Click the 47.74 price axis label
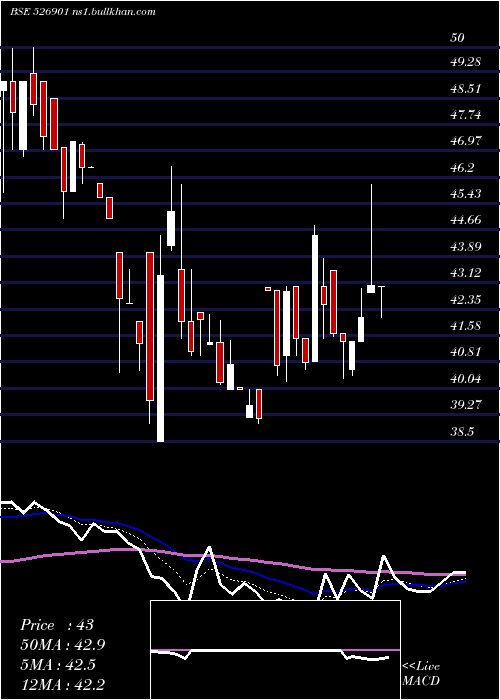This screenshot has width=500, height=700. click(x=466, y=115)
